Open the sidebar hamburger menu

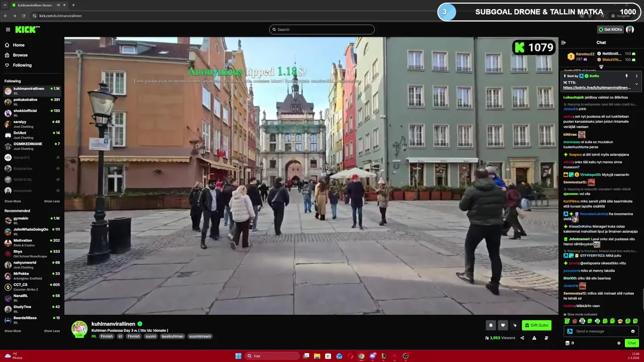[8, 30]
